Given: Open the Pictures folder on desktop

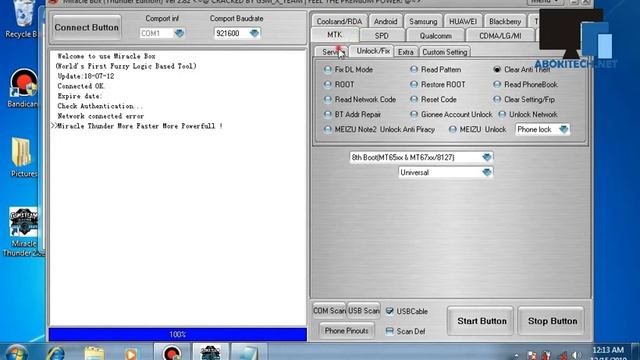Looking at the screenshot, I should tap(22, 158).
